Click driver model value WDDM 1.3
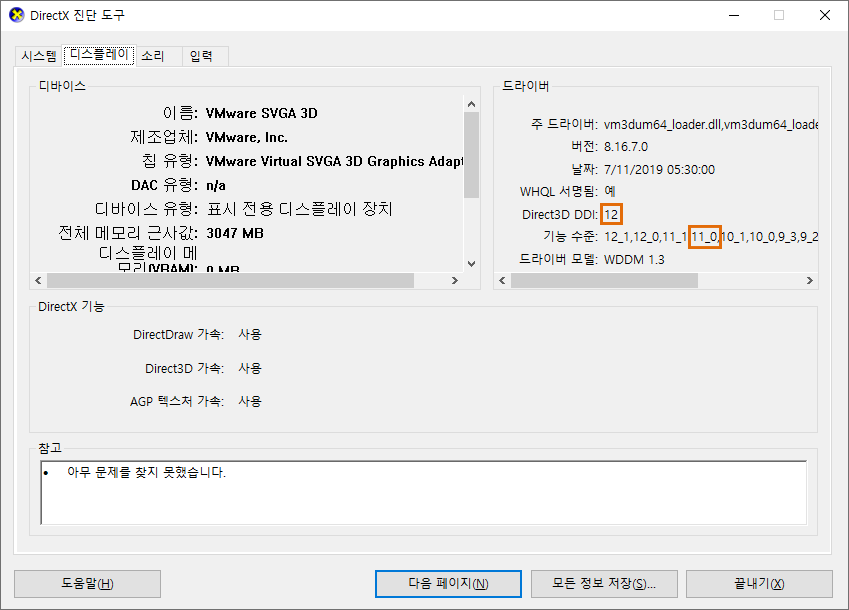Viewport: 849px width, 610px height. (x=634, y=259)
